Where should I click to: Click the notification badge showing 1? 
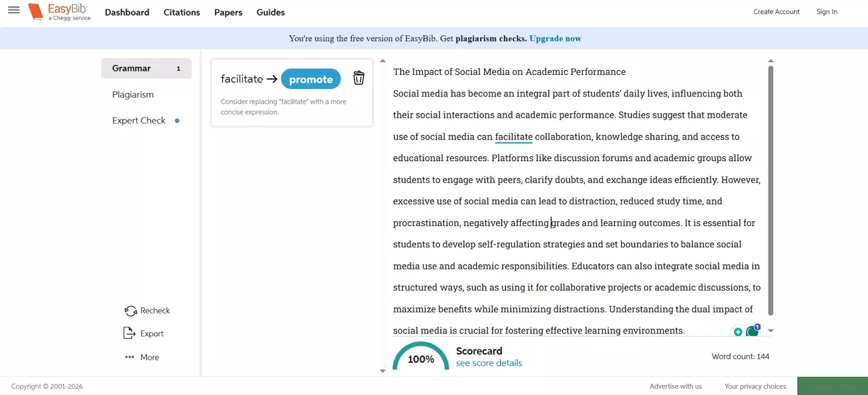(x=757, y=326)
